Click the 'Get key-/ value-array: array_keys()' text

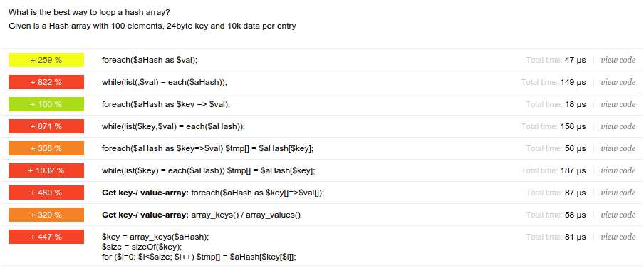tap(201, 215)
